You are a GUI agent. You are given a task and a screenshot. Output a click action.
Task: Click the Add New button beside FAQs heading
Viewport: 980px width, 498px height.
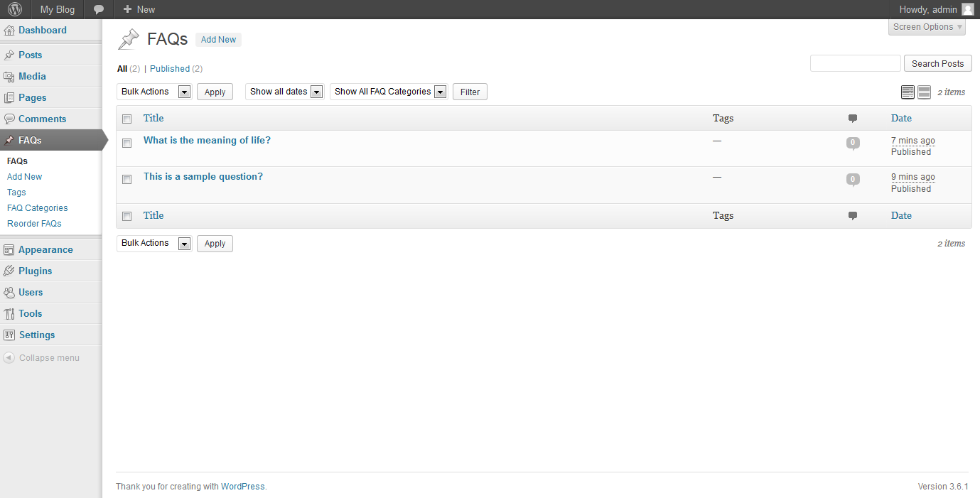(x=218, y=40)
